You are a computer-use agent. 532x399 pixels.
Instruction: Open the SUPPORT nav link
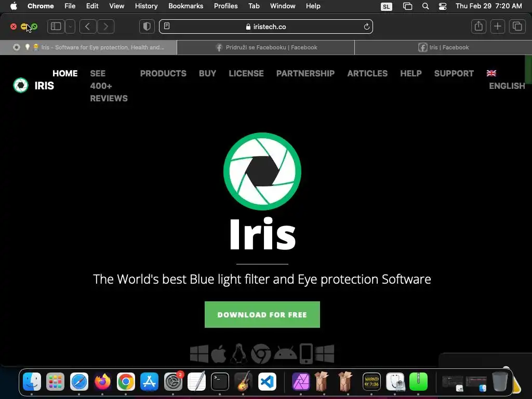454,73
